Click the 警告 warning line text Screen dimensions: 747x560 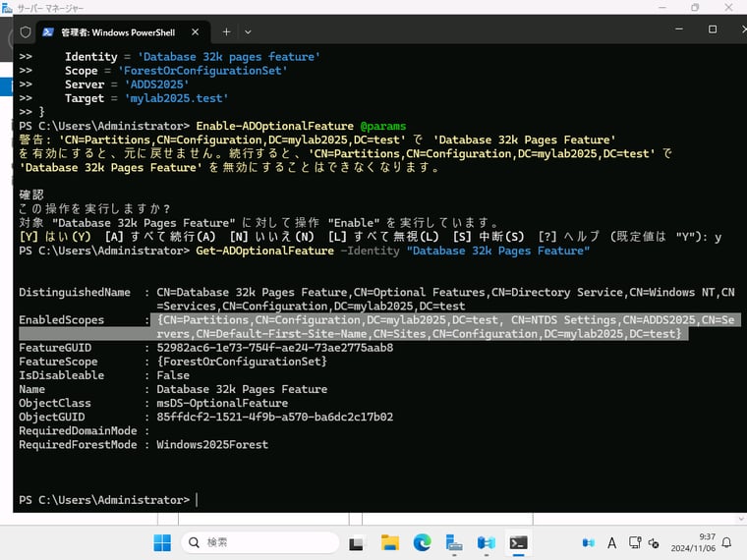345,153
